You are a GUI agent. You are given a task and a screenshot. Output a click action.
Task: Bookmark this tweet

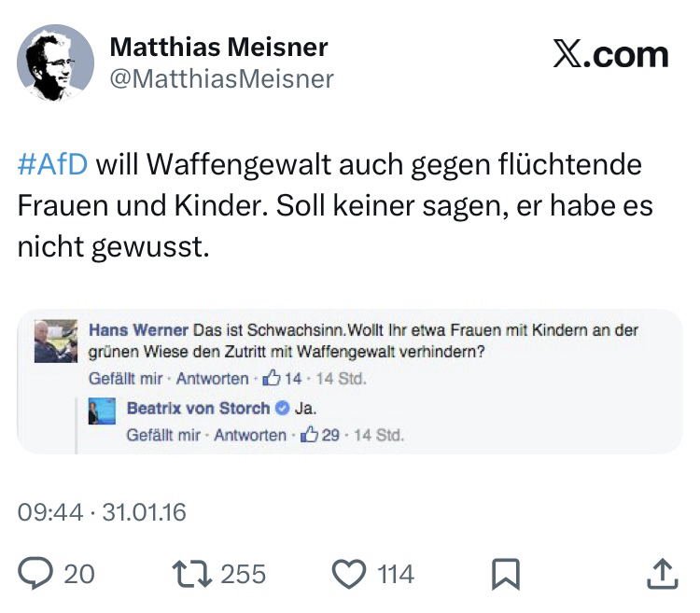click(x=505, y=574)
